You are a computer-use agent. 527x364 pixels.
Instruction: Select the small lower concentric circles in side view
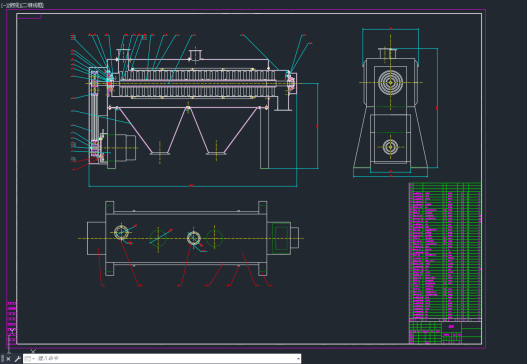(391, 147)
